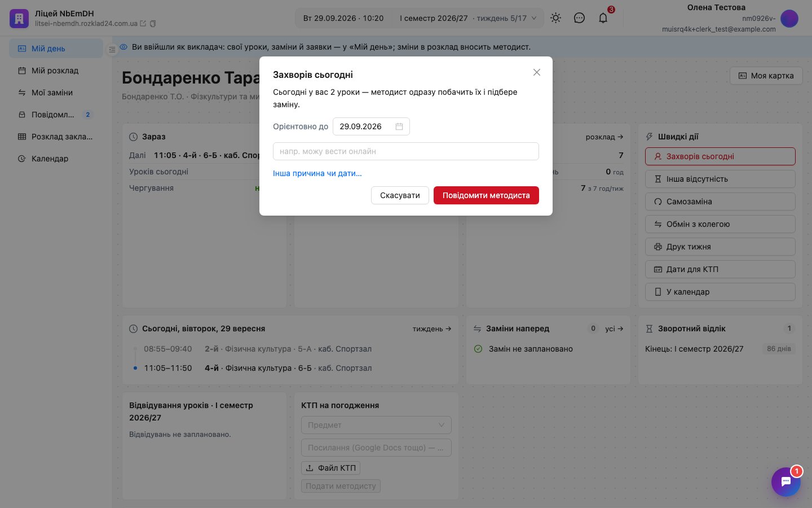Open the messages chat bubble icon in header
Viewport: 812px width, 508px height.
[579, 18]
